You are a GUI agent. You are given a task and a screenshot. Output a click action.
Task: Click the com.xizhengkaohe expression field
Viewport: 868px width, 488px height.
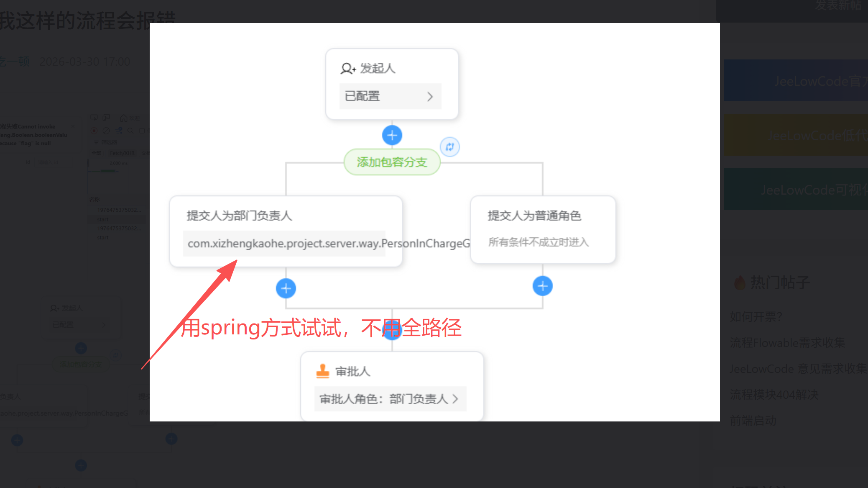pyautogui.click(x=284, y=243)
